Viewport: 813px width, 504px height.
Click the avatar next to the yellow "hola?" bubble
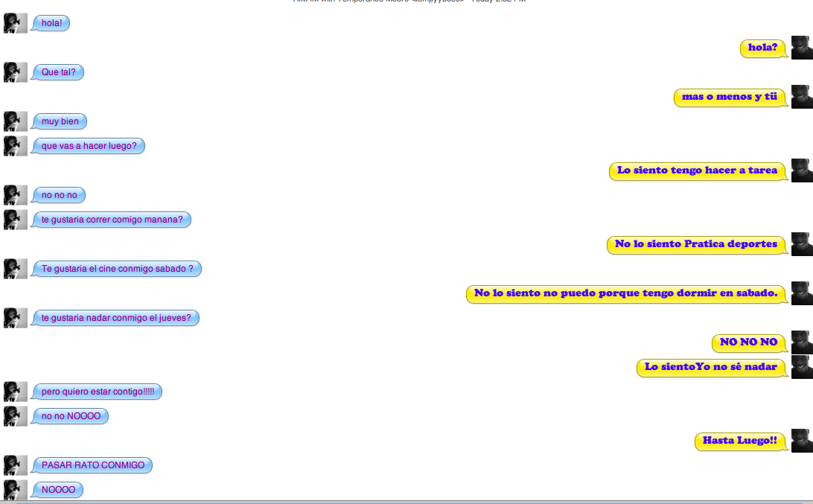coord(802,48)
